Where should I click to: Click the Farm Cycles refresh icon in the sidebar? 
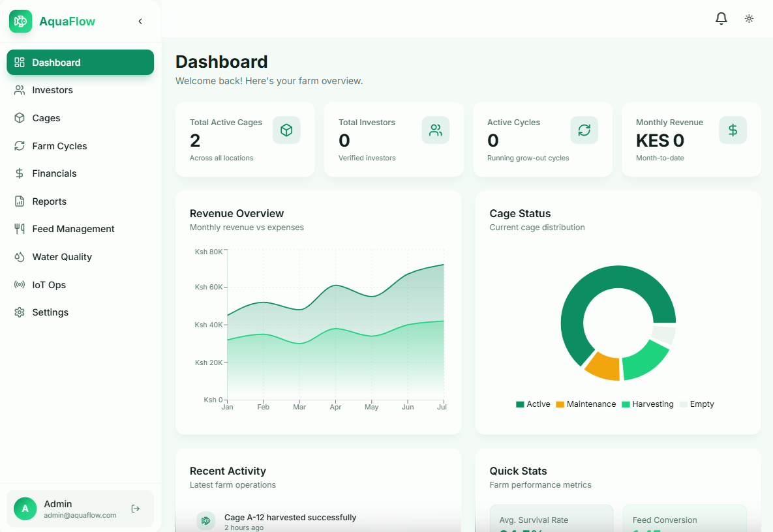[19, 146]
